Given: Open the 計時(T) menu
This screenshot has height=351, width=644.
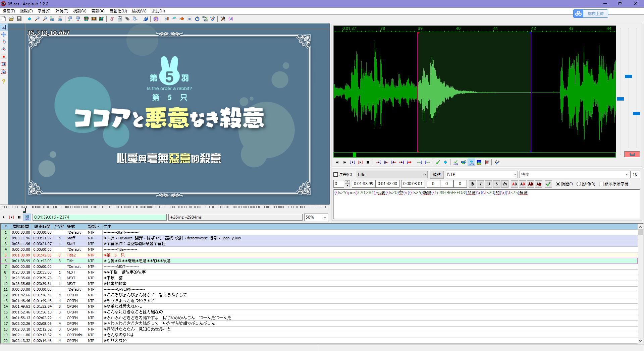Looking at the screenshot, I should pyautogui.click(x=62, y=11).
